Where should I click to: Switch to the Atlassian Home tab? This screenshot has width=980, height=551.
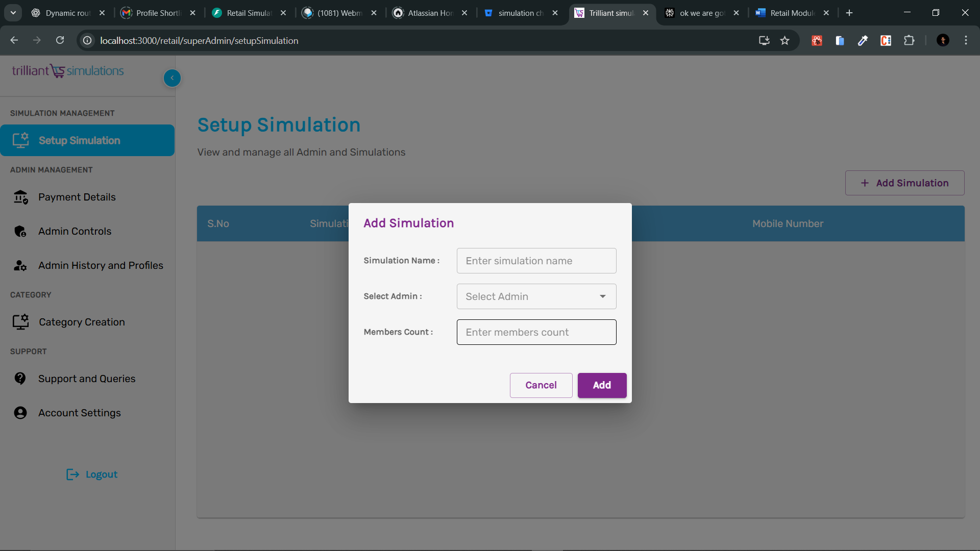tap(430, 13)
